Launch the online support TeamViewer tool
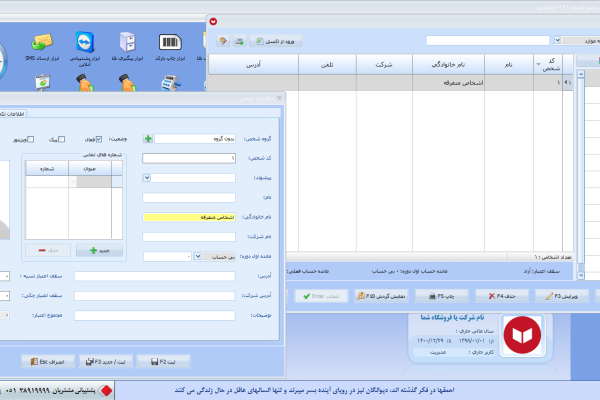The height and width of the screenshot is (400, 600). click(85, 49)
